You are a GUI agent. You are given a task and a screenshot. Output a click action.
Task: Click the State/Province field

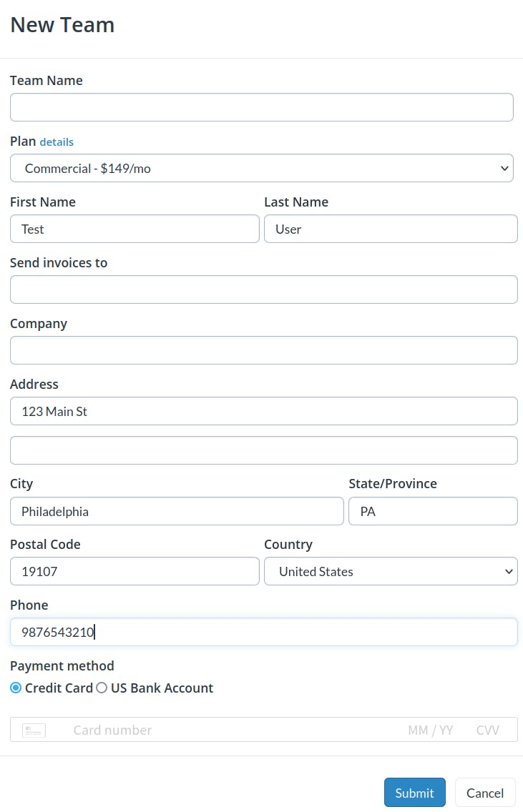click(x=432, y=511)
